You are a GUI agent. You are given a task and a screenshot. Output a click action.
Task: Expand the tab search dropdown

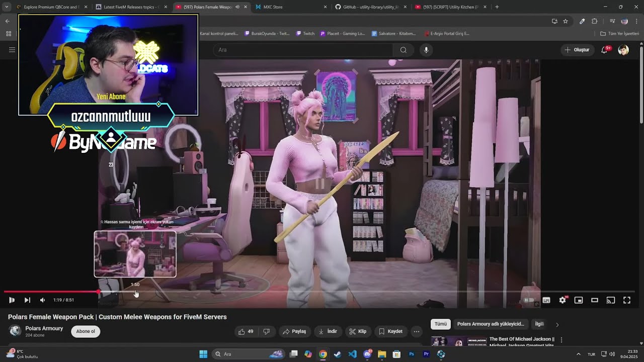pos(7,7)
